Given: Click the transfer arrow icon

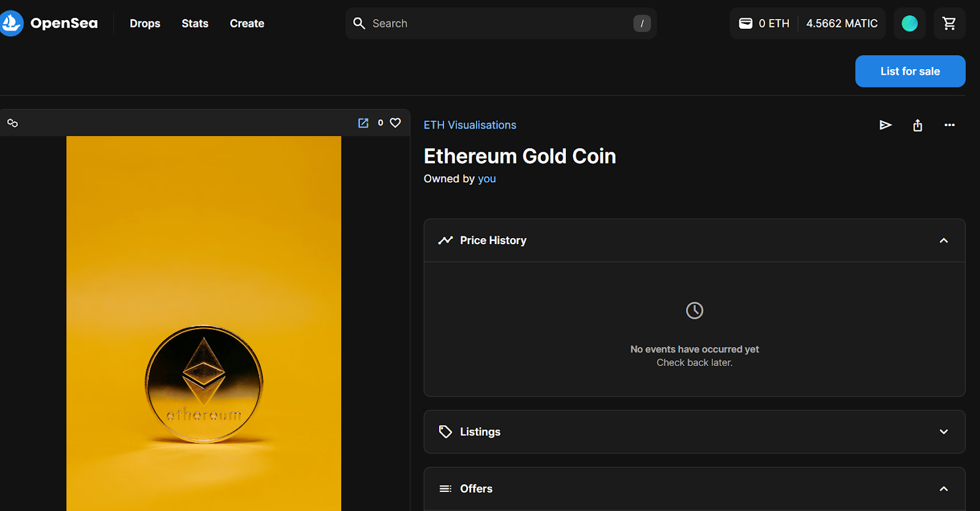Looking at the screenshot, I should pos(885,125).
